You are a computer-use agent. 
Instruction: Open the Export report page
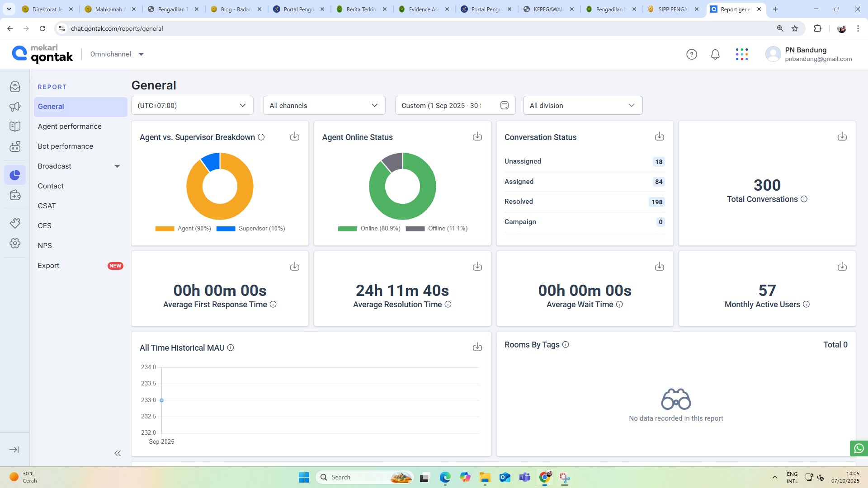(48, 266)
